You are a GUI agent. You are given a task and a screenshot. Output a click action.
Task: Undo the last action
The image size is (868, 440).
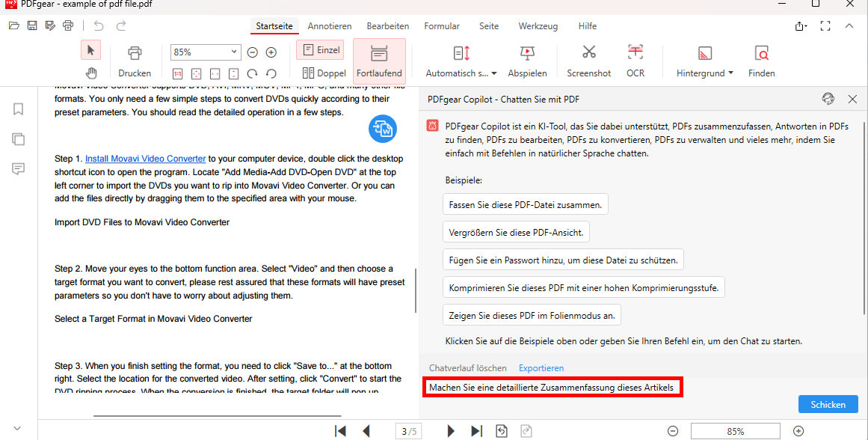[x=99, y=25]
